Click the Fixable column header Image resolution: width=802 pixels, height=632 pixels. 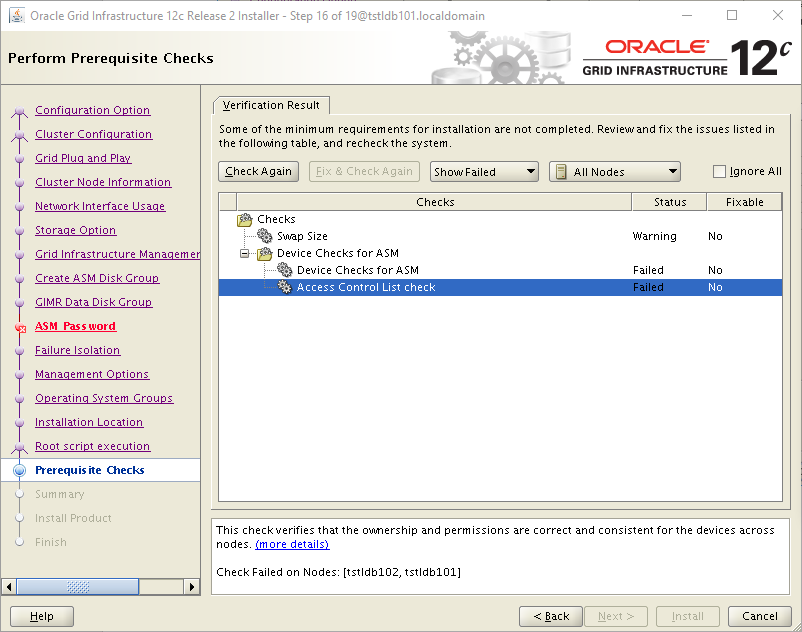[744, 202]
